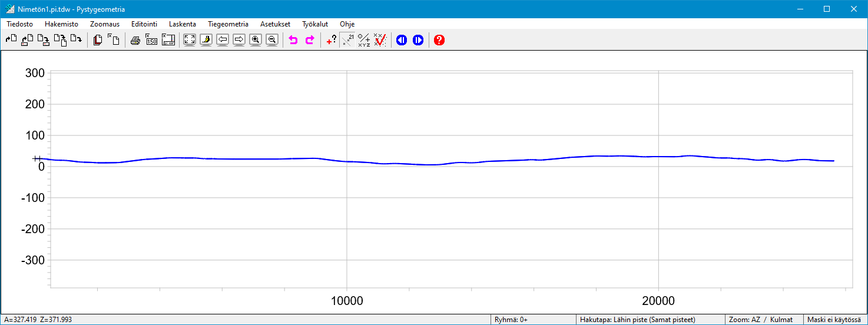Viewport: 868px width, 325px height.
Task: Click the XYZ coordinate input icon
Action: pos(364,40)
